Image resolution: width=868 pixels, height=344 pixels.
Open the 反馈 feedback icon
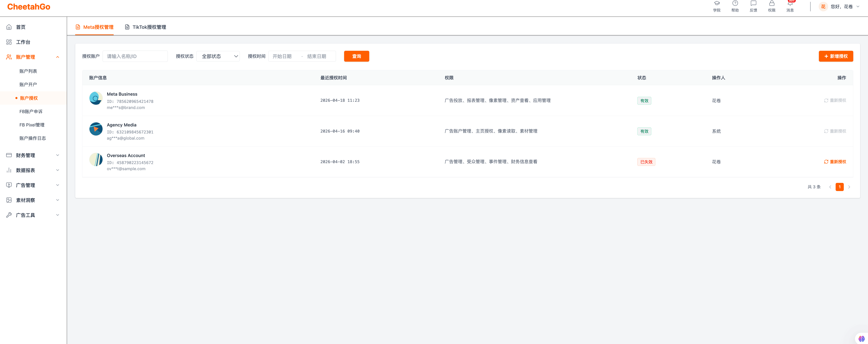tap(753, 3)
